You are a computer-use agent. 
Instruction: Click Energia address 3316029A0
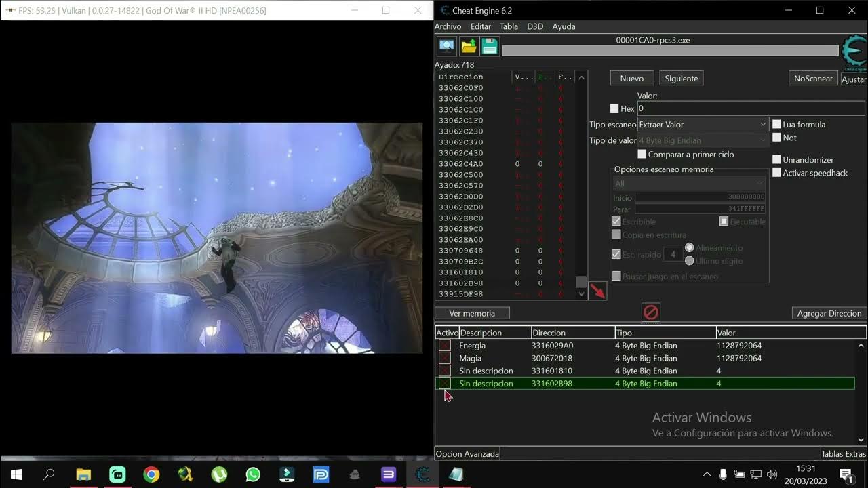(x=552, y=346)
